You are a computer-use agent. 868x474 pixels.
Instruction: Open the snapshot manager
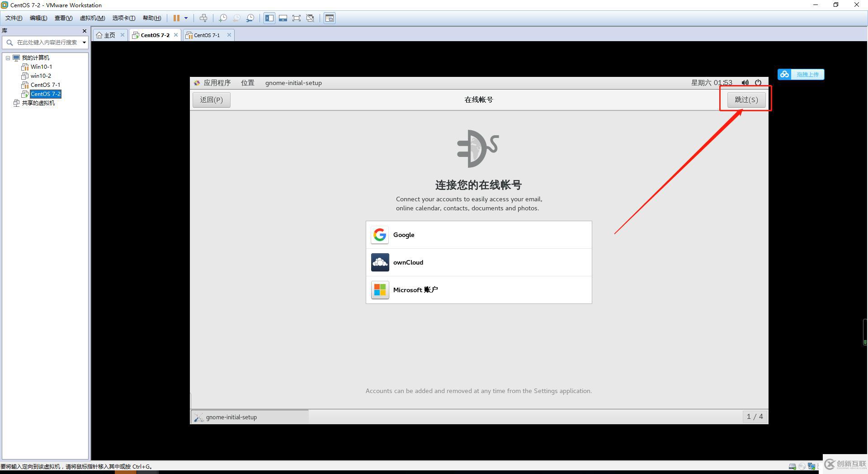tap(250, 18)
